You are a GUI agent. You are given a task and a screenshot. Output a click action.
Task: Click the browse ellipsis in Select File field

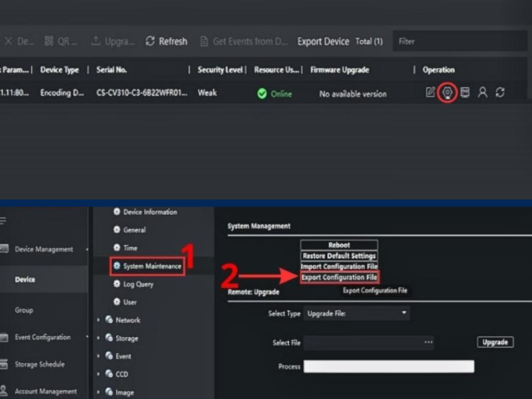[428, 342]
